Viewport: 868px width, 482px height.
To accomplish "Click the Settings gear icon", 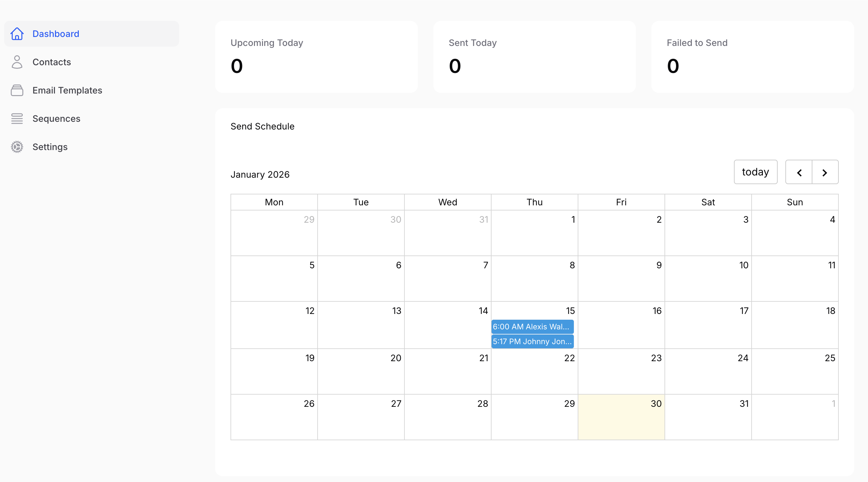I will (17, 147).
